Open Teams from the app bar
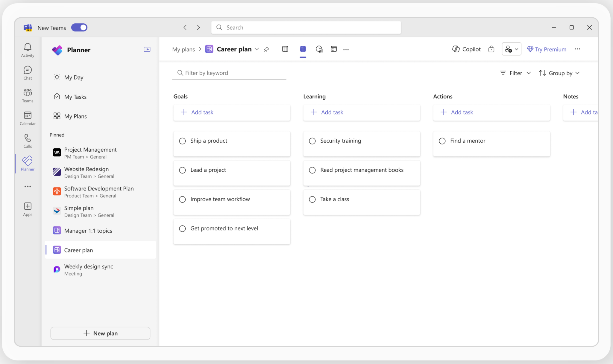The image size is (613, 364). (27, 95)
